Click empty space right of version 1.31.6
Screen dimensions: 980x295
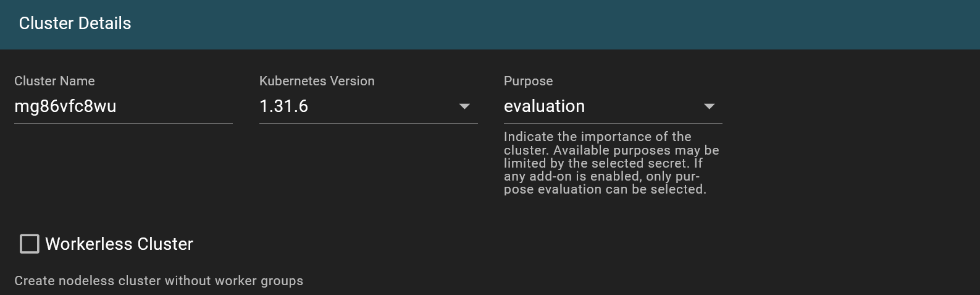click(383, 106)
